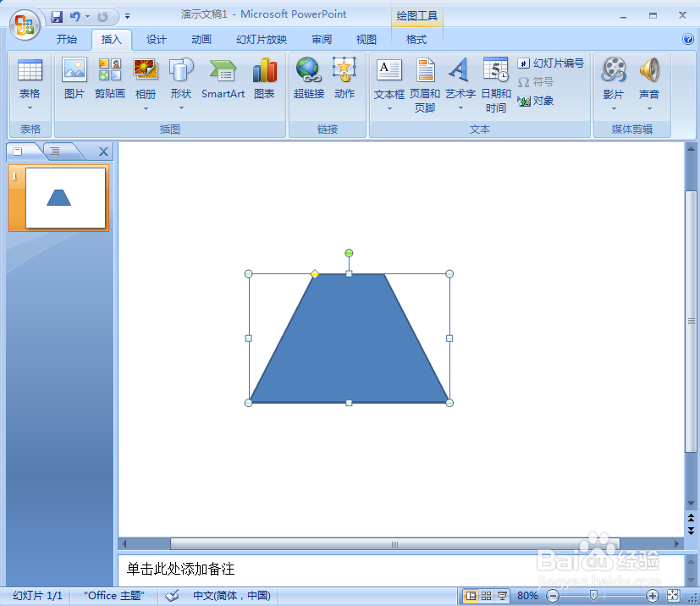Run spell check icon in status bar
This screenshot has height=606, width=700.
pyautogui.click(x=172, y=595)
